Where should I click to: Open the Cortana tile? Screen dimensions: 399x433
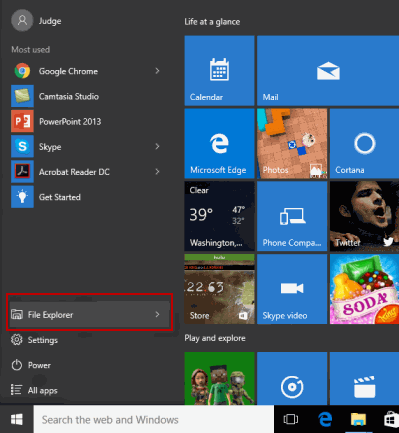pyautogui.click(x=364, y=143)
